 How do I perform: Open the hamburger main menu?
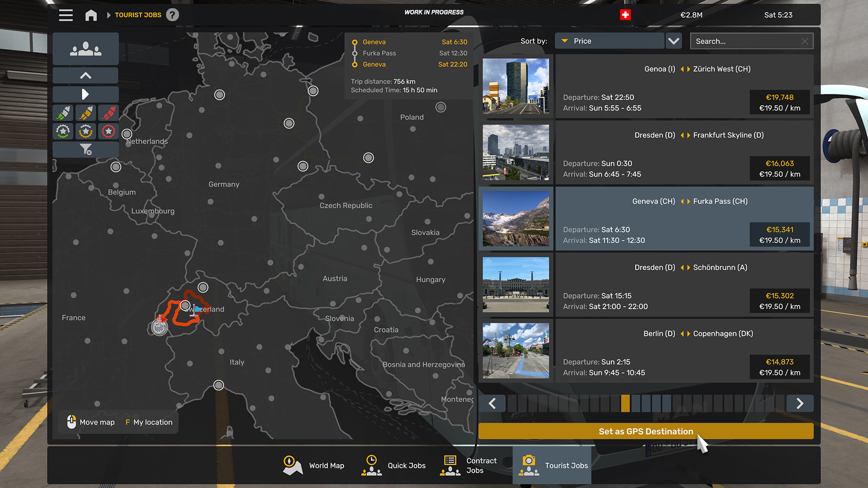coord(66,15)
